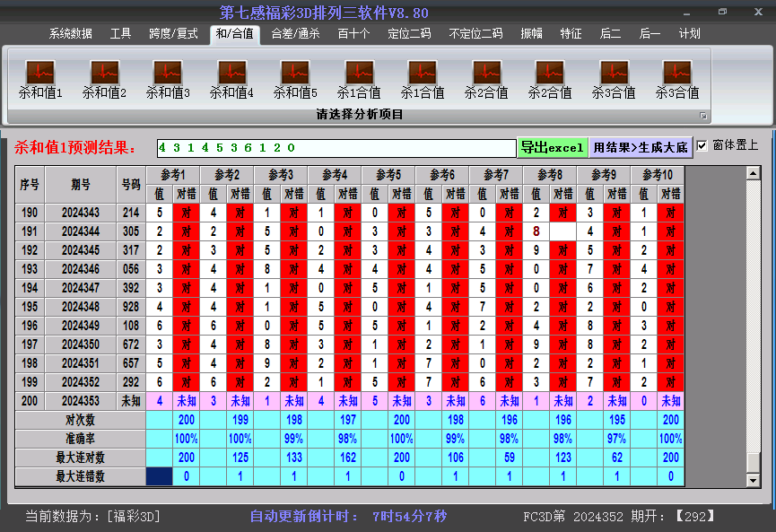Select the 杀和值1 analysis icon
776x532 pixels.
[x=40, y=80]
